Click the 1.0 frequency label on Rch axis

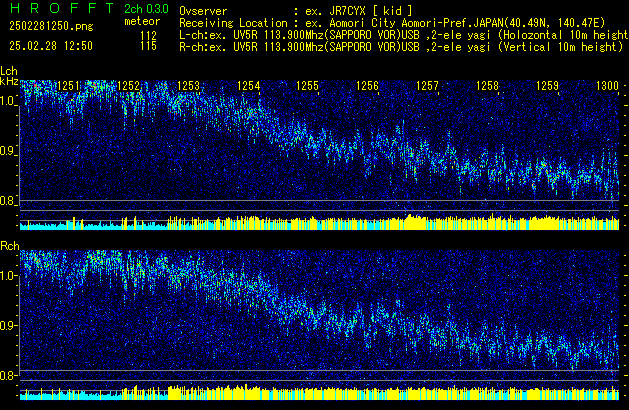point(8,275)
